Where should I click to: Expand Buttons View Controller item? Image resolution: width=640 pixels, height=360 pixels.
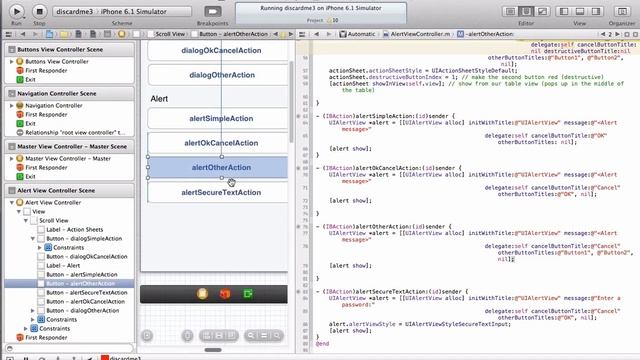11,62
